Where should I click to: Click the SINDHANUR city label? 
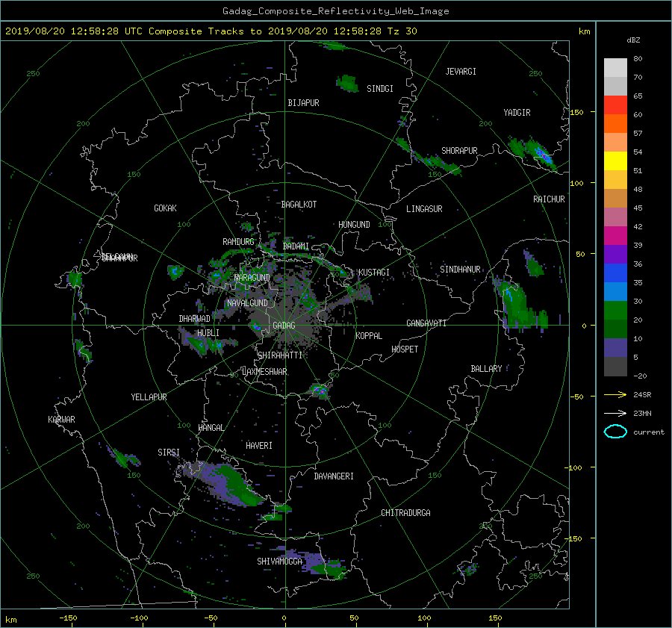460,270
